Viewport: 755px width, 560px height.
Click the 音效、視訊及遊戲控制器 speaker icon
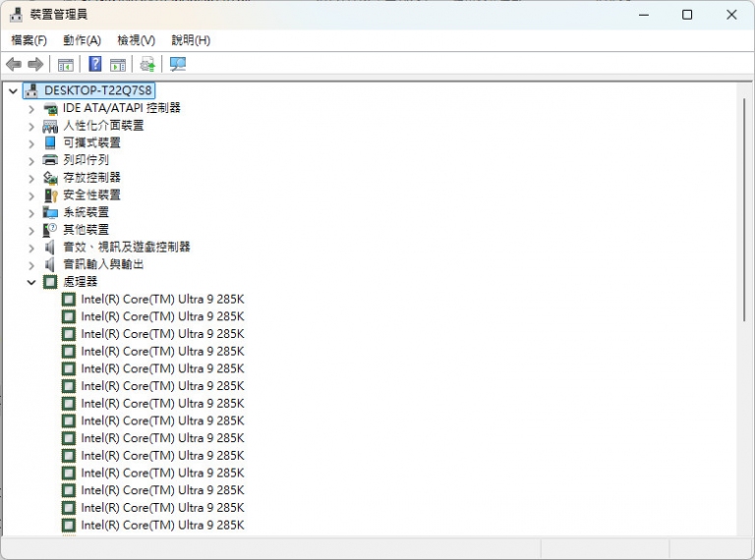pos(50,248)
